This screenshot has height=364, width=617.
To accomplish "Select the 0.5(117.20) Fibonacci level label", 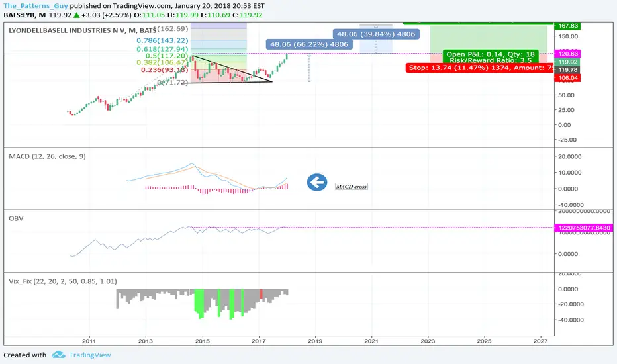I will point(166,56).
